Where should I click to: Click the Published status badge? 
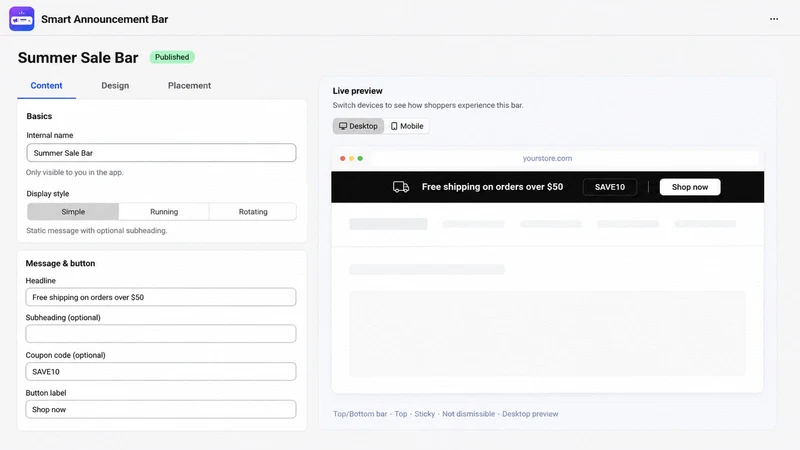tap(172, 57)
